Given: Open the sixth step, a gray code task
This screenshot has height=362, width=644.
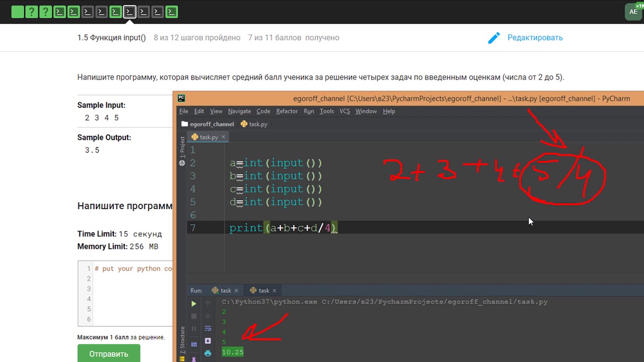Looking at the screenshot, I should 88,12.
